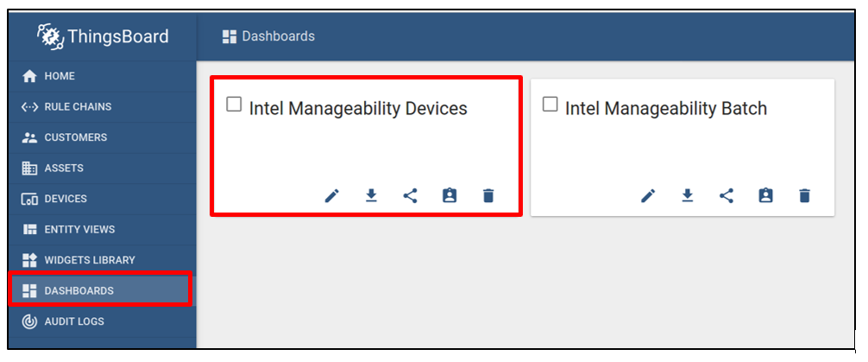Open Audit Logs from sidebar
This screenshot has width=868, height=362.
pyautogui.click(x=73, y=321)
